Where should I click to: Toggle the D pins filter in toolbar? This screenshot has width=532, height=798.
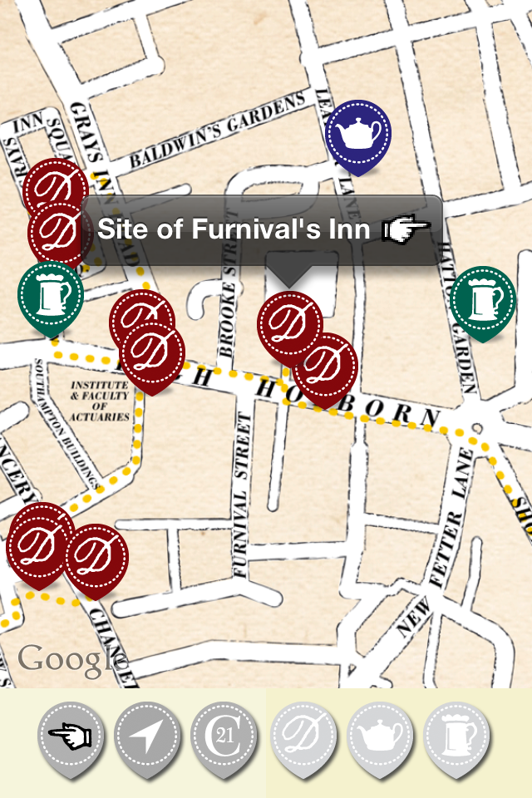(302, 736)
